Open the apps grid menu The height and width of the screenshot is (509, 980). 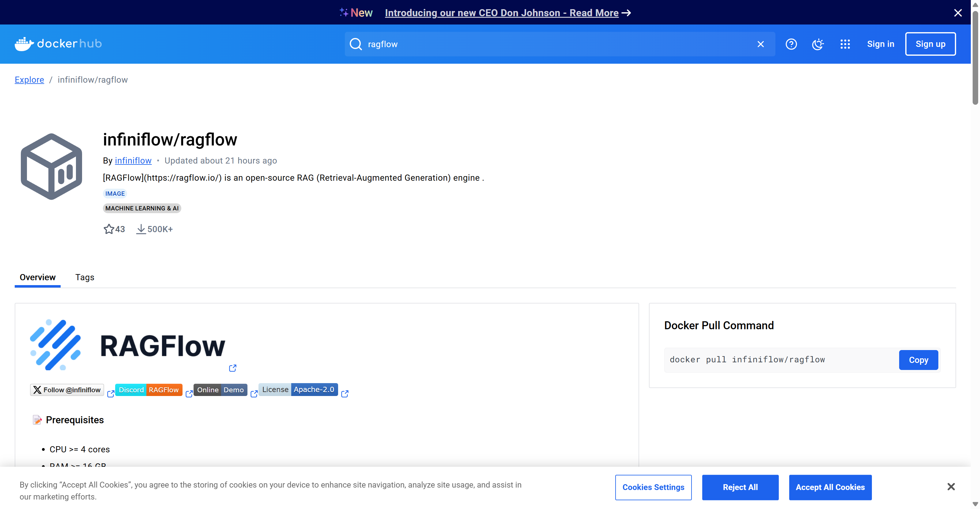coord(845,44)
